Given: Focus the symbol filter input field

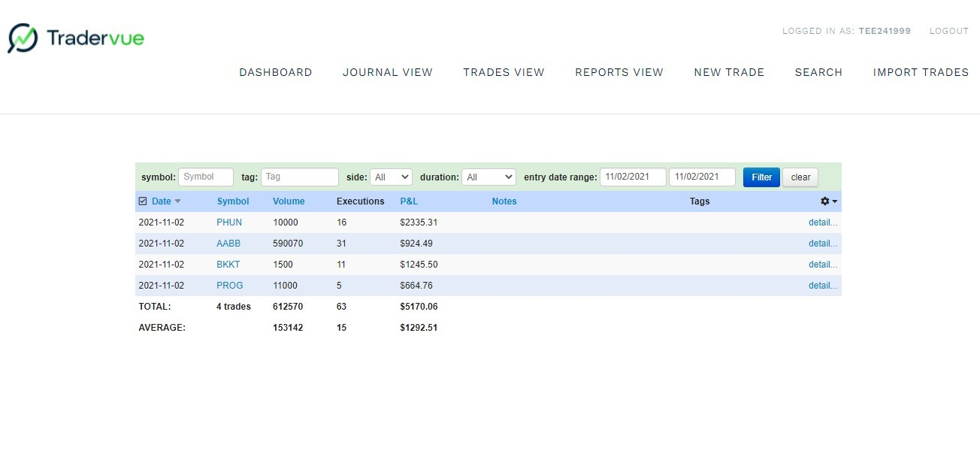Looking at the screenshot, I should click(206, 177).
